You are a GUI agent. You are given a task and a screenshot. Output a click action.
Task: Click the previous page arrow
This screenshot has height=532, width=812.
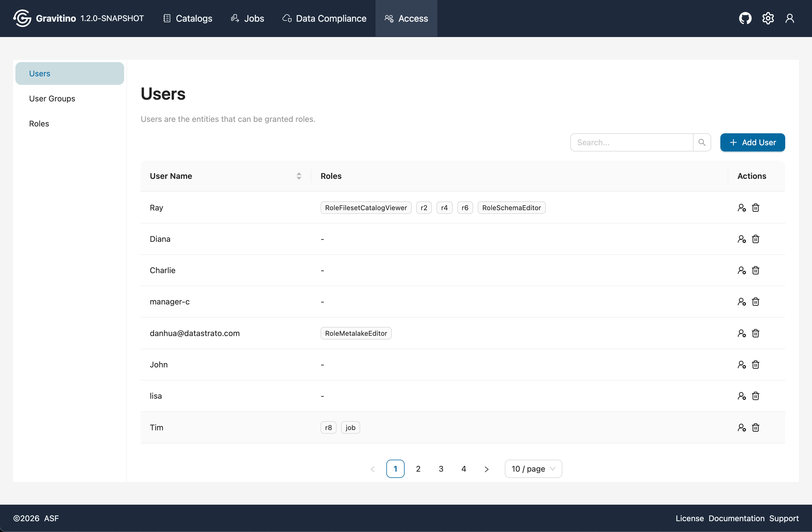(373, 468)
